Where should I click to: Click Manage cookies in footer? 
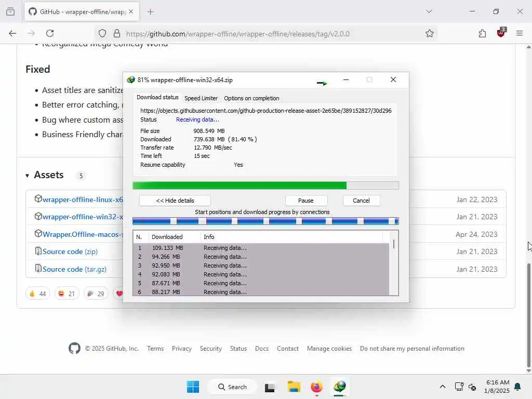pos(329,349)
